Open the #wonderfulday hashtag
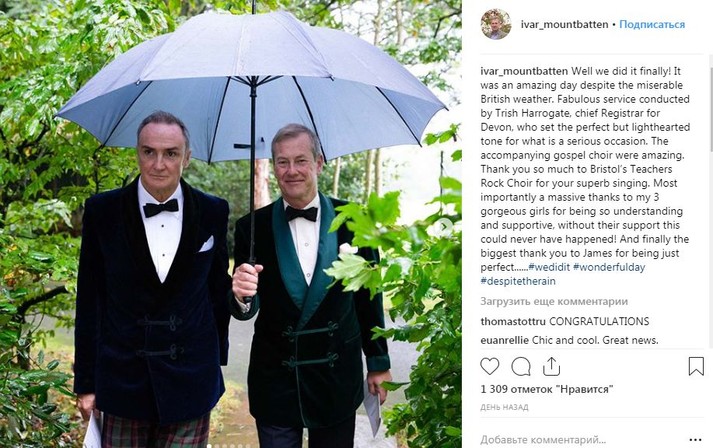This screenshot has height=448, width=713. click(609, 267)
